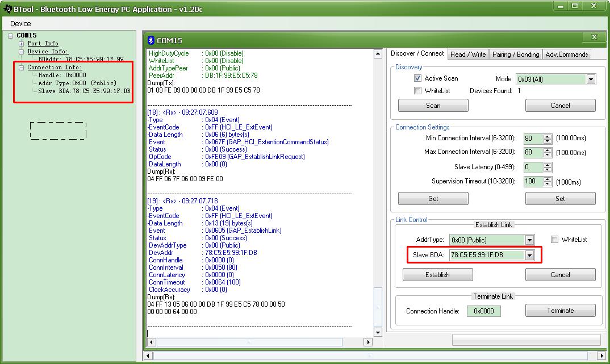Click the Bluetooth icon in COM15 window title
The image size is (610, 364).
(x=151, y=40)
